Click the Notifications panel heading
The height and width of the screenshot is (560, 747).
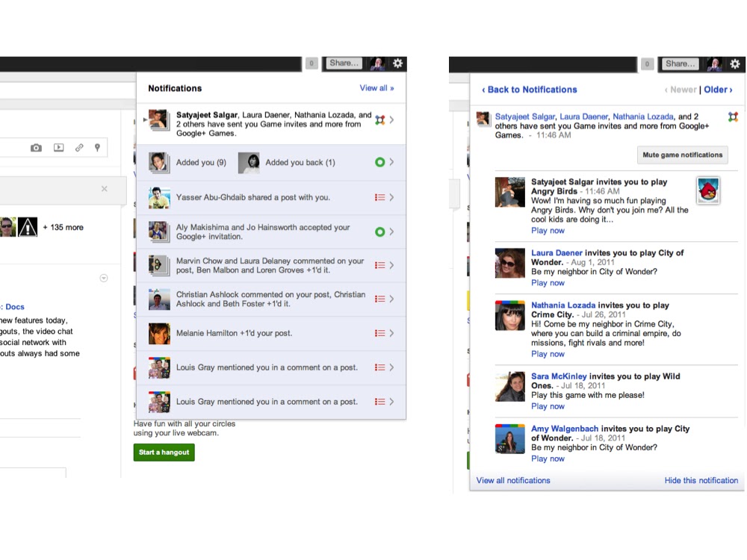coord(175,89)
